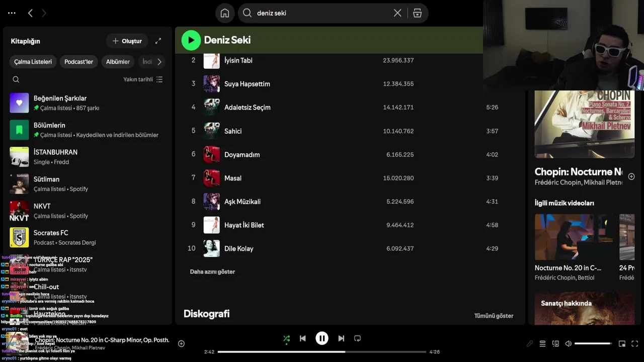This screenshot has width=644, height=362.
Task: Open the Browse icon next to search
Action: 417,13
